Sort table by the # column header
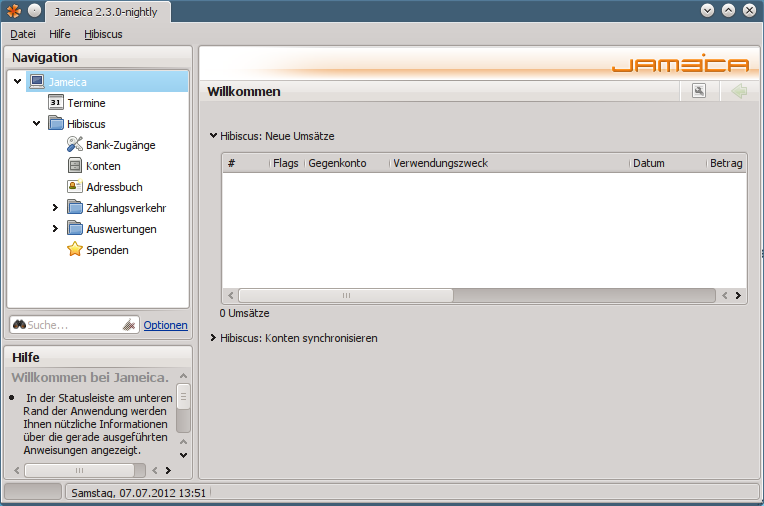 pos(246,163)
